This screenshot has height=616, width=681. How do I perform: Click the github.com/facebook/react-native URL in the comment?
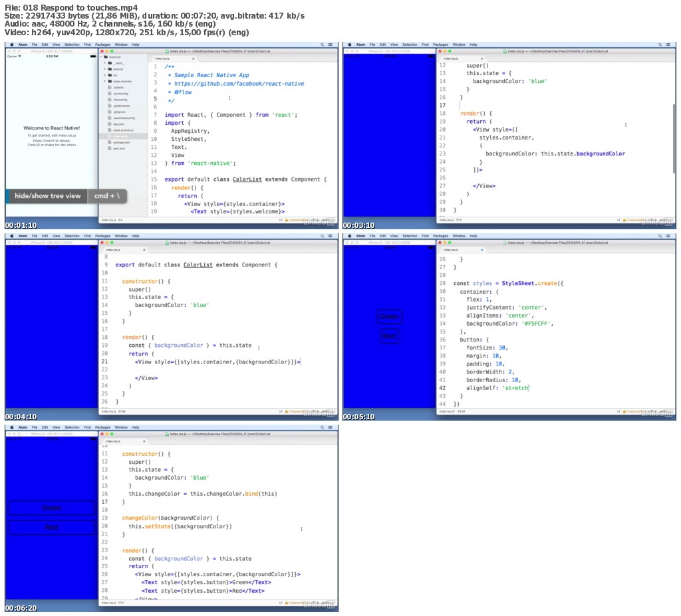click(x=239, y=83)
